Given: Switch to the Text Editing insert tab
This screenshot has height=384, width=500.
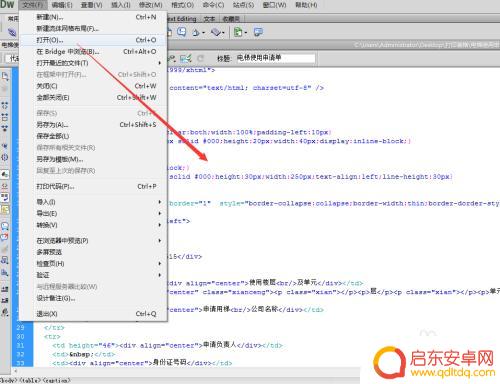Looking at the screenshot, I should tap(182, 19).
